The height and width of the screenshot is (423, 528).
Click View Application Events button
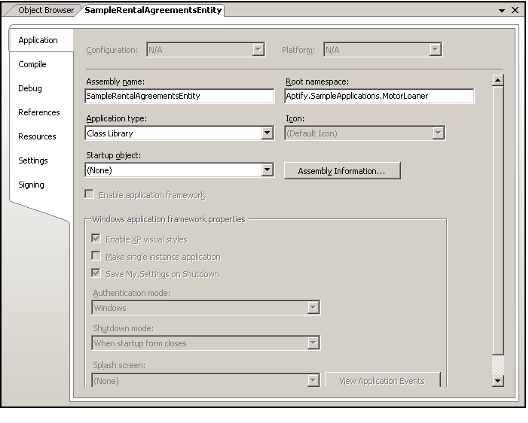click(383, 381)
